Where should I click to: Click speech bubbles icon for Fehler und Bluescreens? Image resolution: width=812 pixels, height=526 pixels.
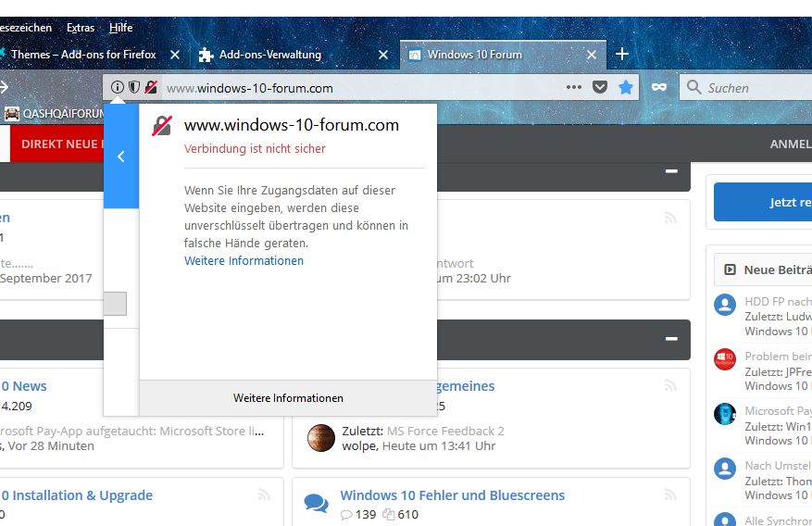click(x=316, y=503)
